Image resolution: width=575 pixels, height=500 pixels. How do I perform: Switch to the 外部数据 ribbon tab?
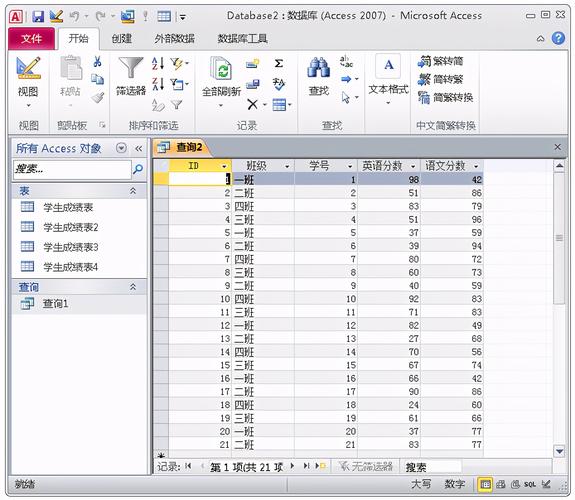point(175,38)
